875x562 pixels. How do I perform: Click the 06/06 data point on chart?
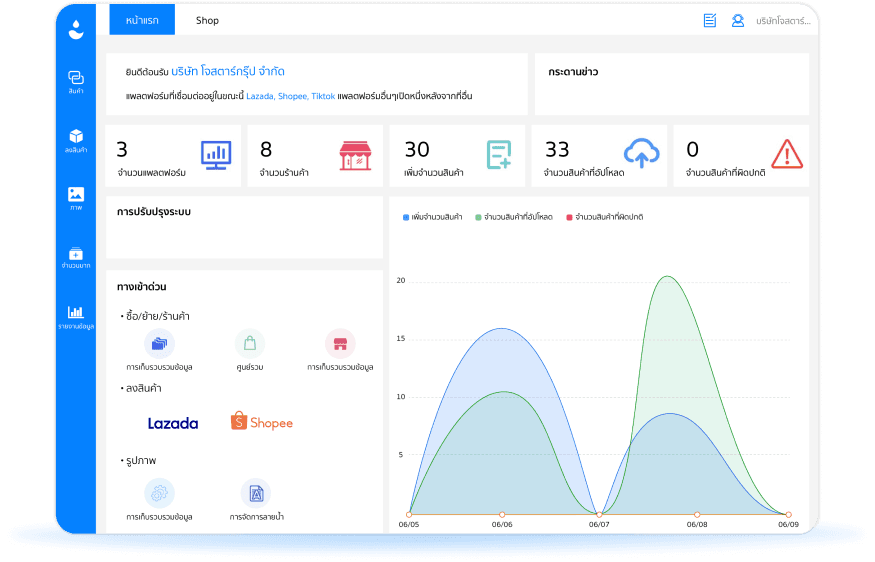click(x=502, y=515)
